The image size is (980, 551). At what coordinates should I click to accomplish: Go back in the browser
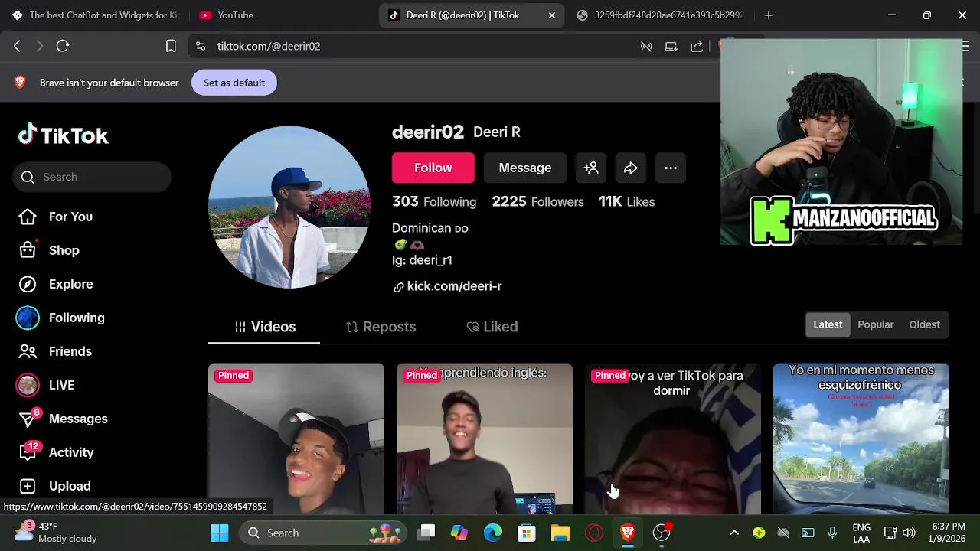pyautogui.click(x=17, y=46)
